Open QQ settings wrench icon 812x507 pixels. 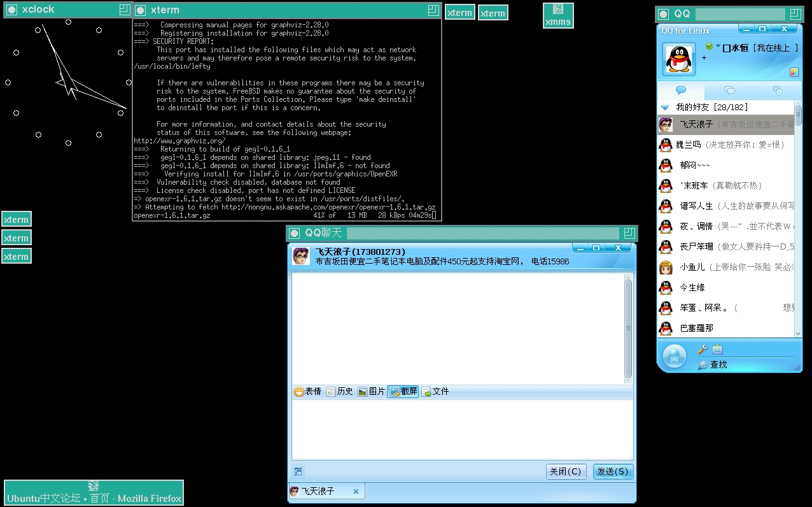point(703,349)
